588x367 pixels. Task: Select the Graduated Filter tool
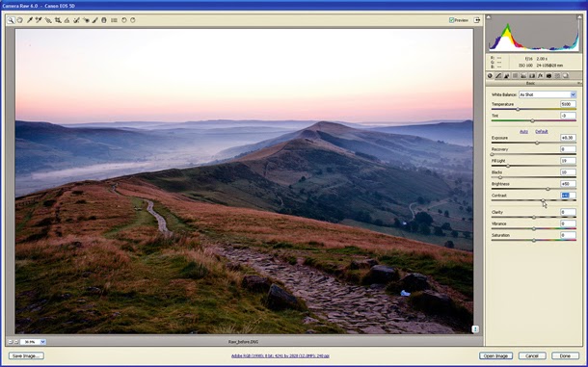(x=104, y=20)
